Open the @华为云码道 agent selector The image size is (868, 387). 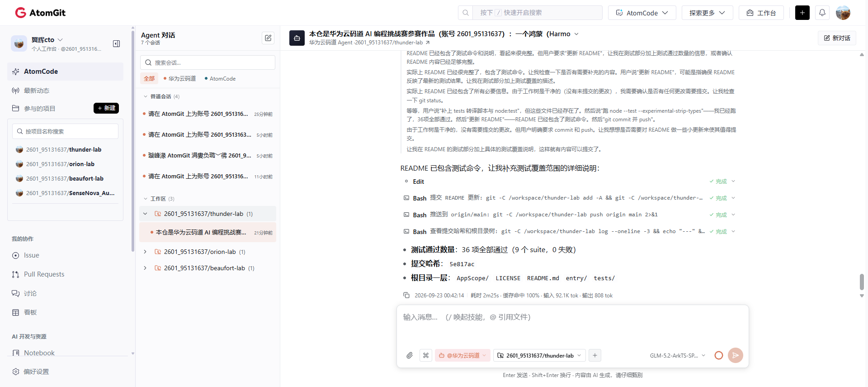coord(462,355)
